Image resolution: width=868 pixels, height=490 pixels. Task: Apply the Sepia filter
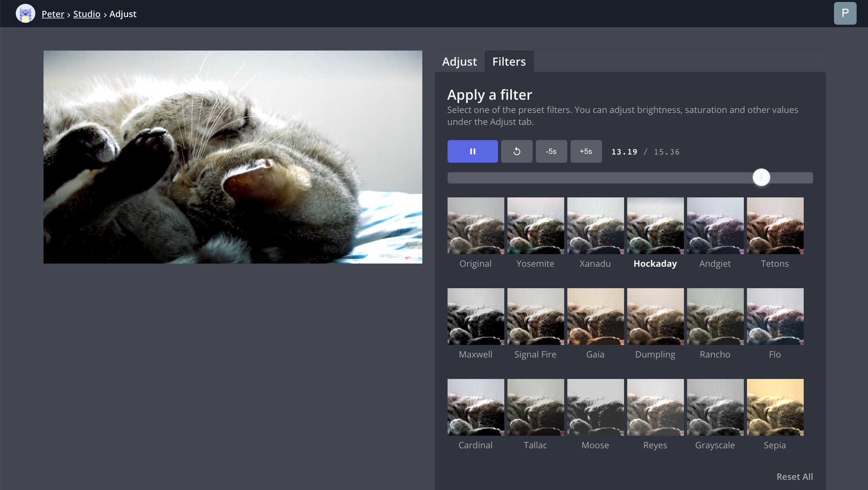(775, 407)
